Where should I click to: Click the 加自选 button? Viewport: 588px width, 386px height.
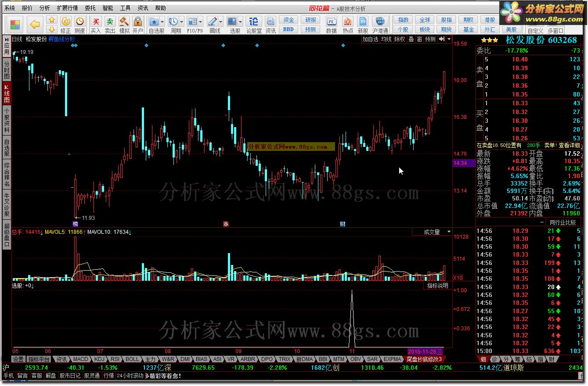click(x=370, y=39)
